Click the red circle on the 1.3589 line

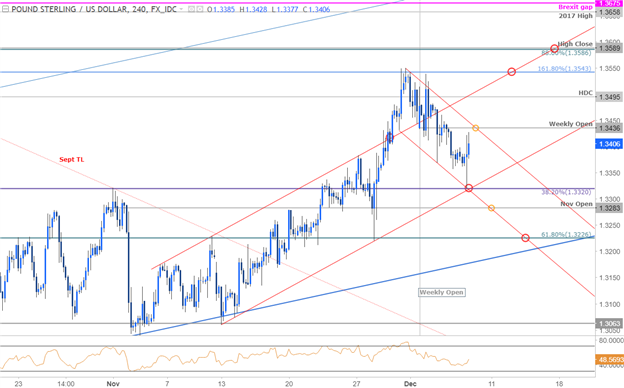[x=554, y=49]
